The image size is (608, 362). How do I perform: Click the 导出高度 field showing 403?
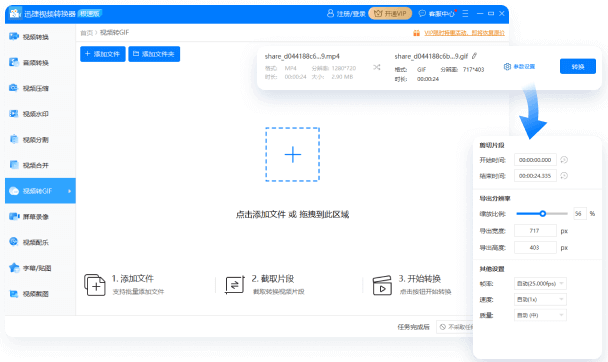tap(535, 247)
